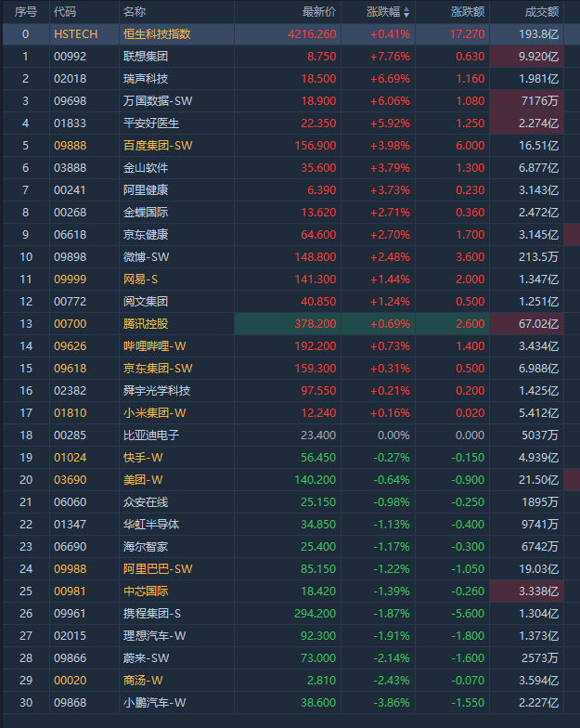
Task: Sort table by 成交额 column header
Action: tap(540, 12)
